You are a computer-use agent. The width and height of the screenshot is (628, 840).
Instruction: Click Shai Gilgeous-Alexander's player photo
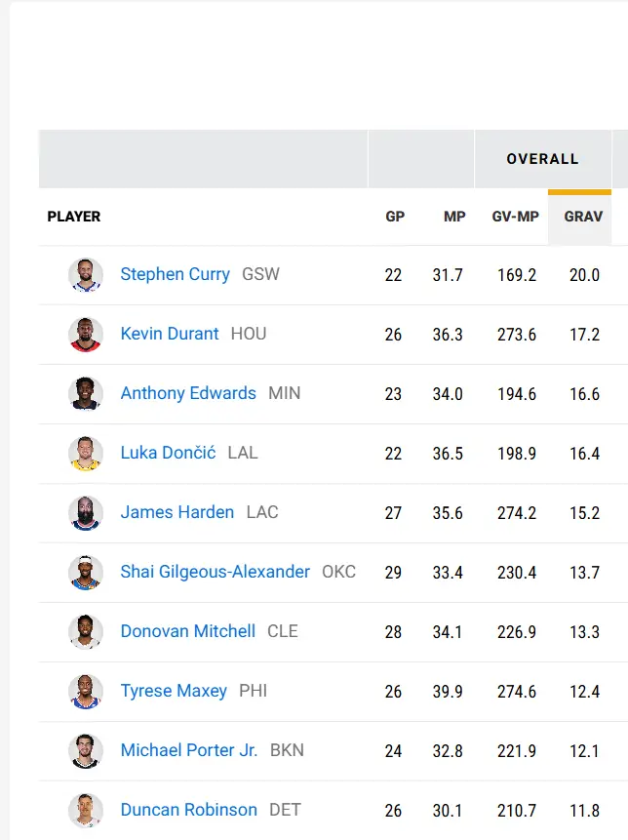[x=86, y=573]
